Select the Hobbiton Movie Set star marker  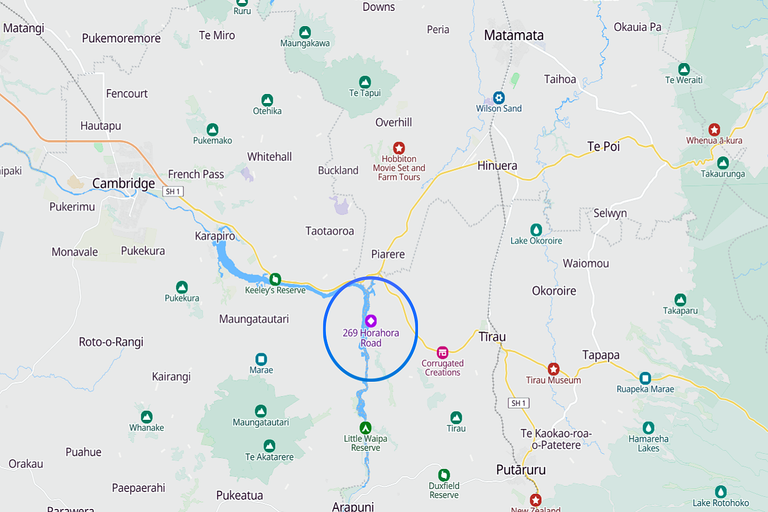[x=399, y=147]
